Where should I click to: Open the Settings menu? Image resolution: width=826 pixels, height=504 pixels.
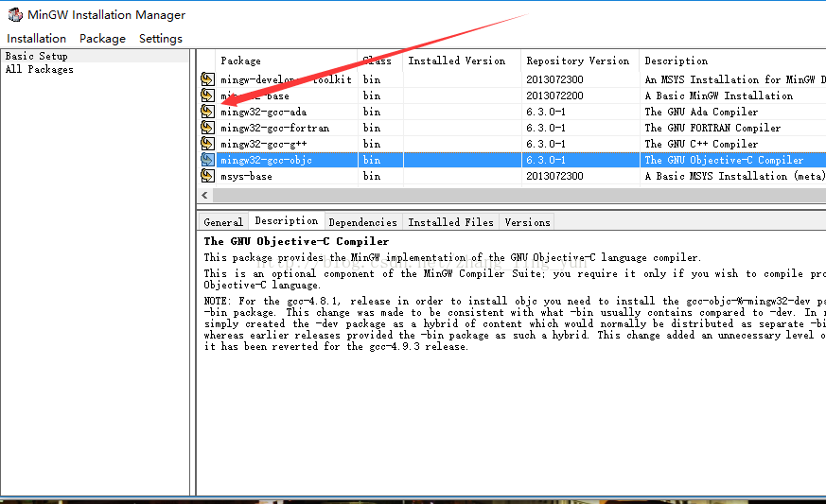(x=161, y=39)
